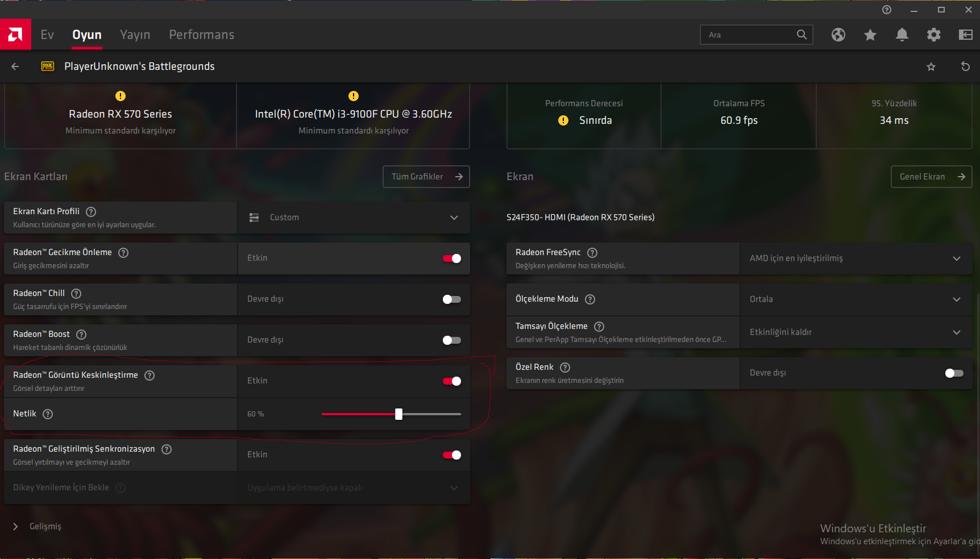Screen dimensions: 980x559
Task: Open the Dikey Yenileme İçin Bekle dropdown
Action: [x=354, y=488]
